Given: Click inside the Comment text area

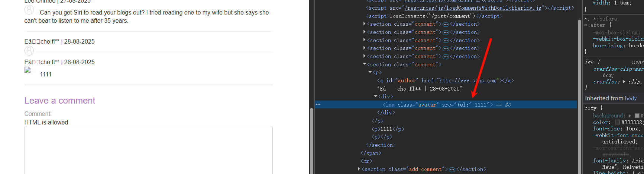Looking at the screenshot, I should [148, 150].
